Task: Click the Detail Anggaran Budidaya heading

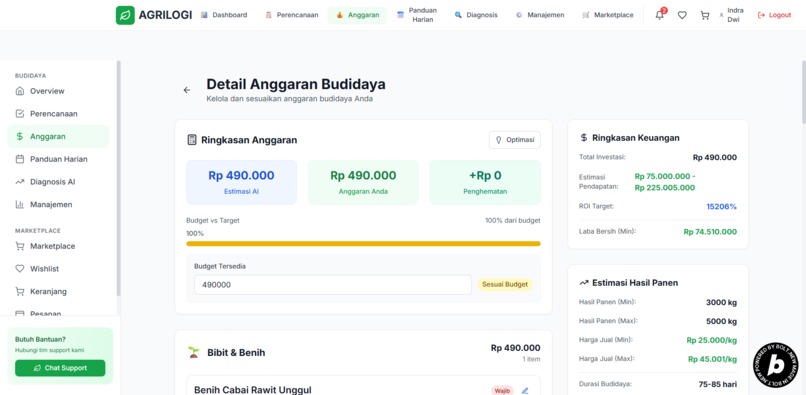Action: [x=296, y=84]
